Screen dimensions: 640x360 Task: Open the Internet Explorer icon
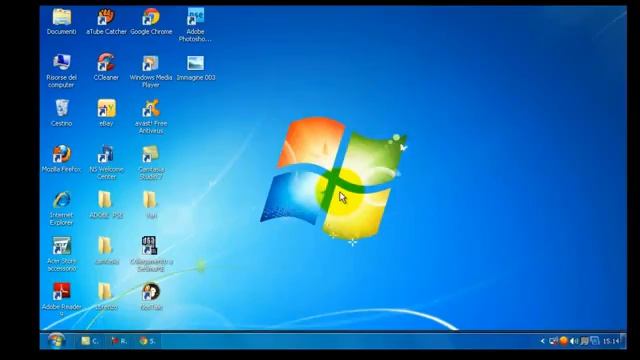[x=62, y=209]
